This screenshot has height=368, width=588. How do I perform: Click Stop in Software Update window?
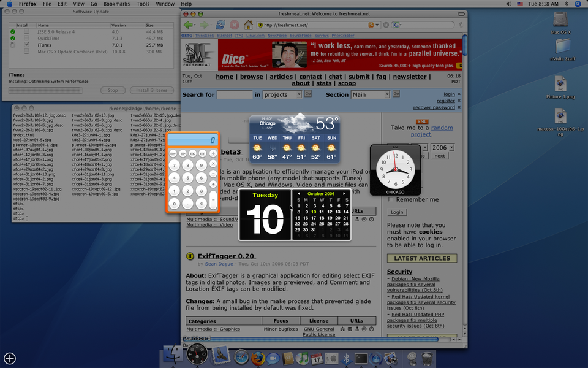113,90
